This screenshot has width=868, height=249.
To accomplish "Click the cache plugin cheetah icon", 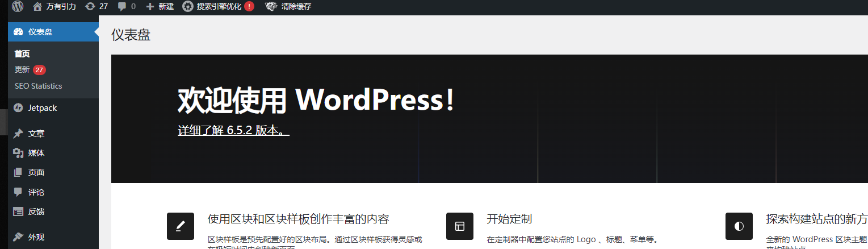I will click(x=271, y=7).
